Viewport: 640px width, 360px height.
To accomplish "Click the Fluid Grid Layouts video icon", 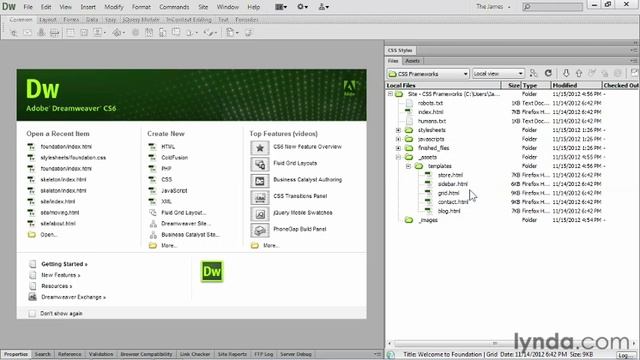I will 260,164.
